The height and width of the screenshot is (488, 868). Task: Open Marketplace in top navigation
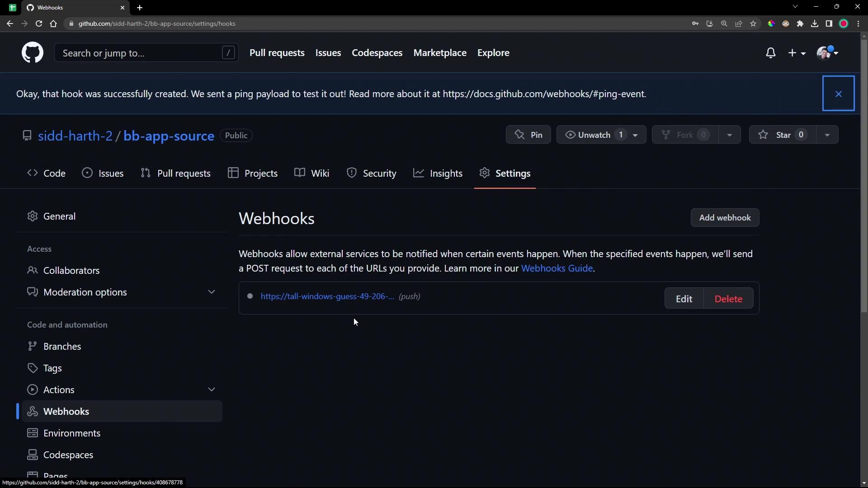440,53
